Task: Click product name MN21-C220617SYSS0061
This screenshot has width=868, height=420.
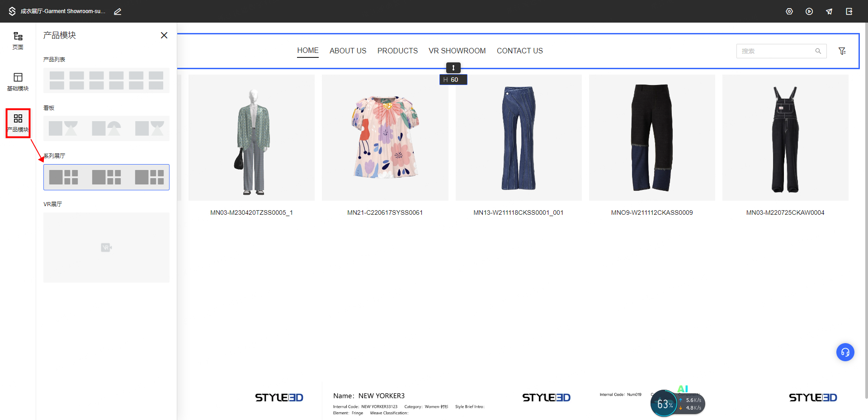Action: (x=385, y=212)
